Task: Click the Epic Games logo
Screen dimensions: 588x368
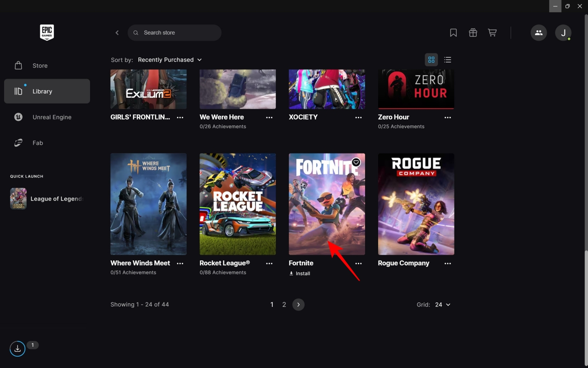Action: (x=47, y=33)
